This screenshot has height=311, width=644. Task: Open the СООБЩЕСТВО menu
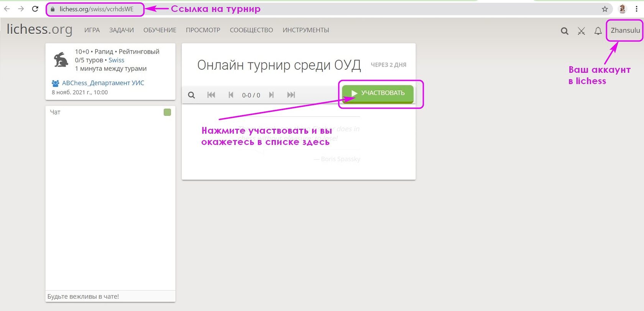[x=251, y=30]
